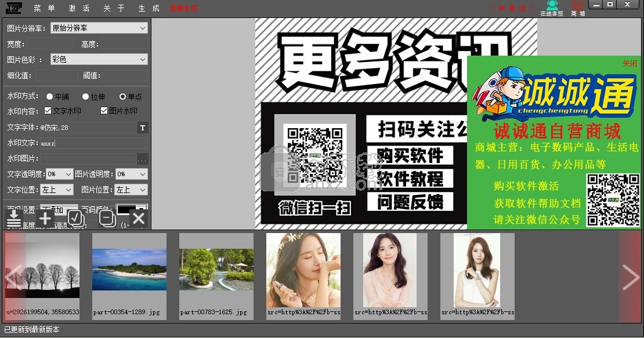644x338 pixels.
Task: Select thumbnail part-00354-1289.jpg
Action: pos(129,277)
